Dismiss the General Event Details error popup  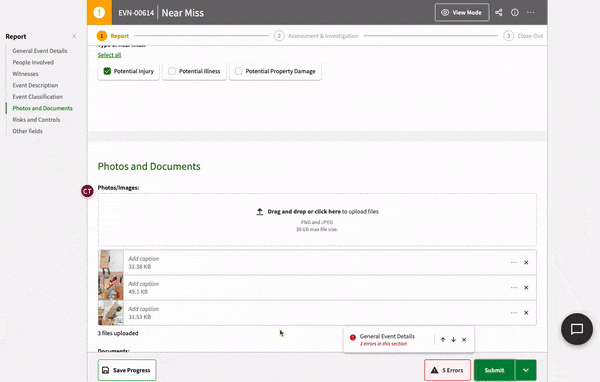point(464,340)
